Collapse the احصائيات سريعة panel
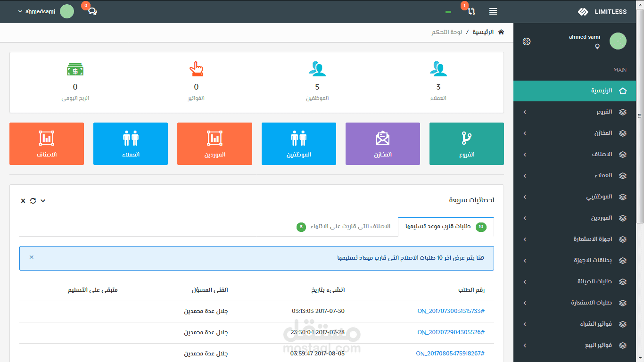This screenshot has width=644, height=362. tap(42, 200)
